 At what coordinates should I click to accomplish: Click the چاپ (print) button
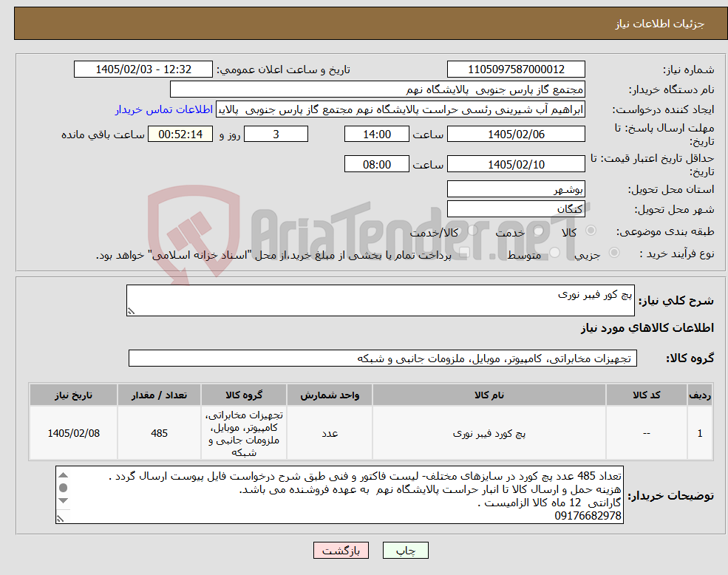[405, 551]
